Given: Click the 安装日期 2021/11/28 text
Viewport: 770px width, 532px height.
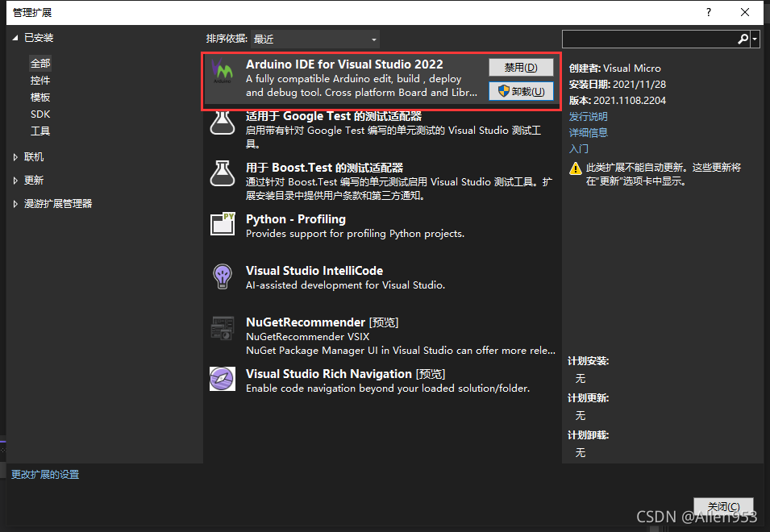Looking at the screenshot, I should [618, 85].
